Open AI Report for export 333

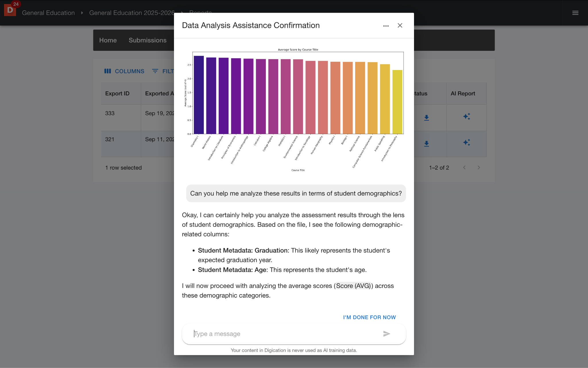467,117
